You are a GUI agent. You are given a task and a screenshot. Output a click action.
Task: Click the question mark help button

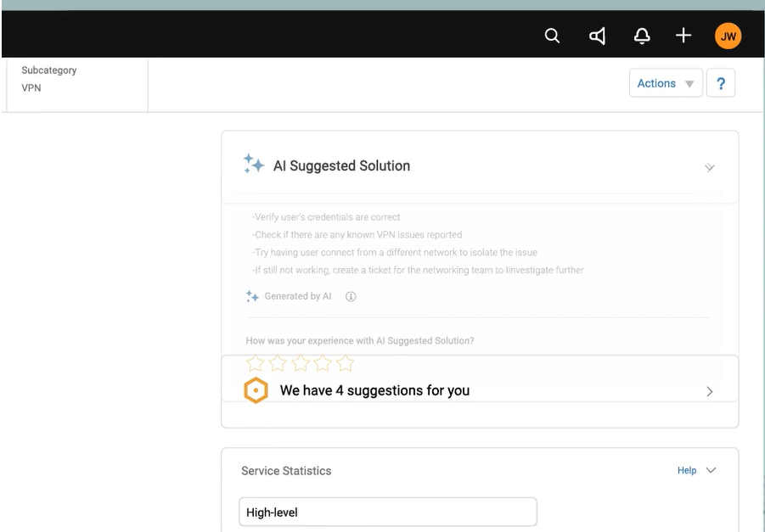[x=720, y=83]
